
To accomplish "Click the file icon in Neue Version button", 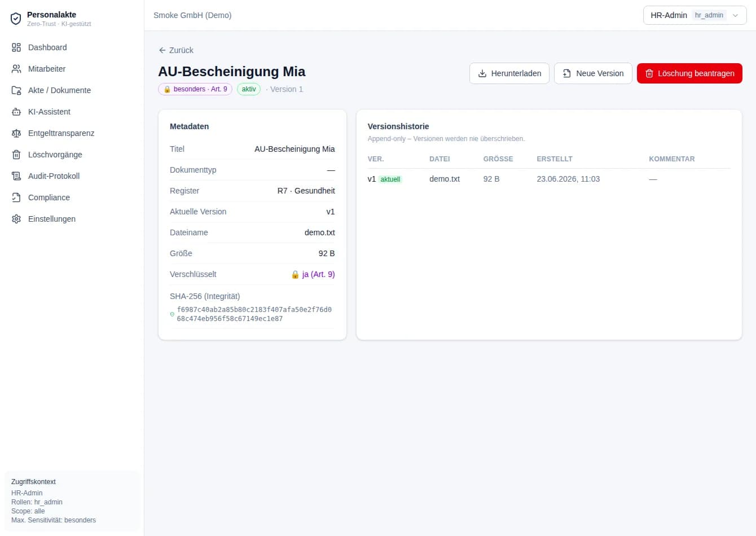I will coord(567,73).
